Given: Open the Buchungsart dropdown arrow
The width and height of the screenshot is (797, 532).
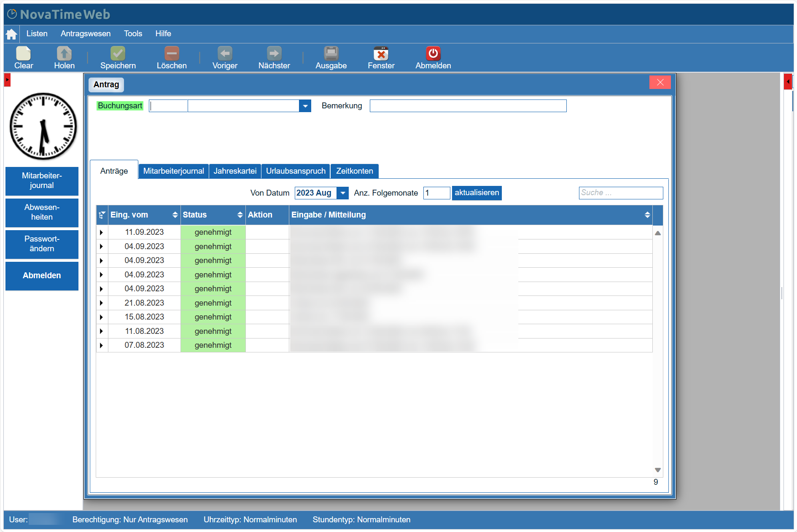Looking at the screenshot, I should (x=305, y=106).
